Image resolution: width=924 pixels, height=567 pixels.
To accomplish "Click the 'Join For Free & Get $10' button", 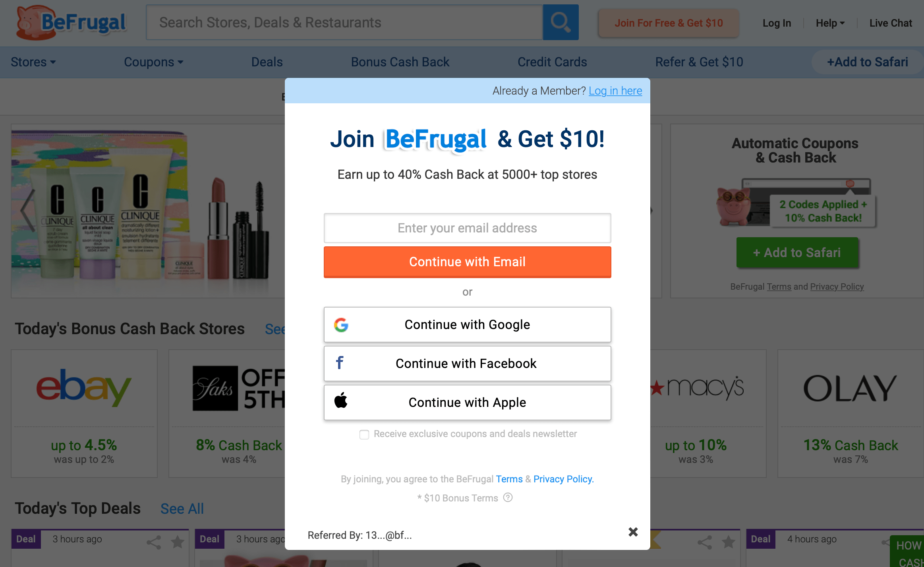I will click(668, 22).
